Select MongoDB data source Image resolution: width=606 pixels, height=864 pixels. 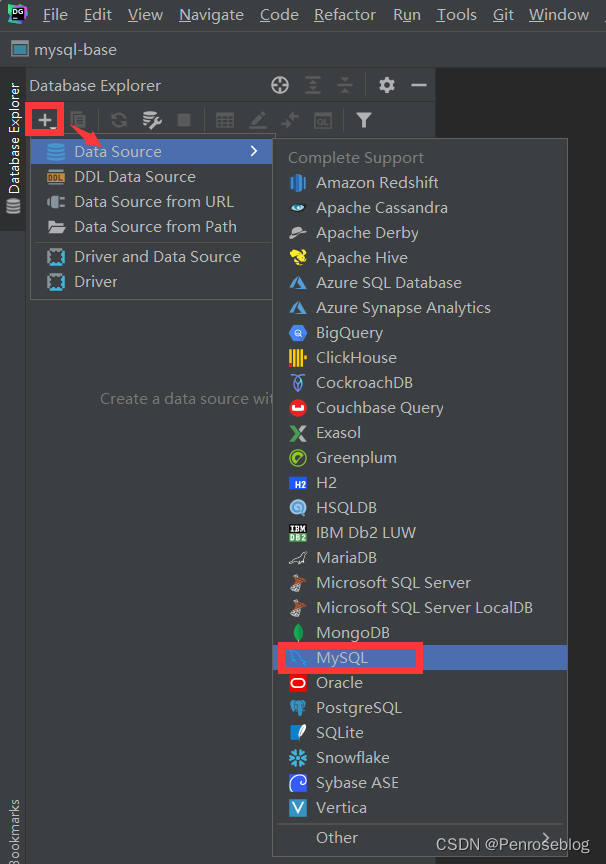coord(420,633)
